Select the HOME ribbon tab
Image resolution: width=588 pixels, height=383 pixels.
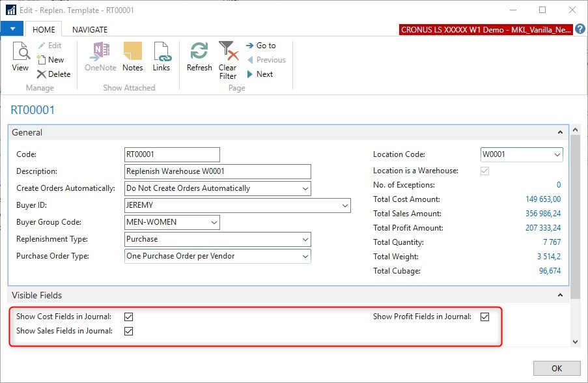coord(44,29)
